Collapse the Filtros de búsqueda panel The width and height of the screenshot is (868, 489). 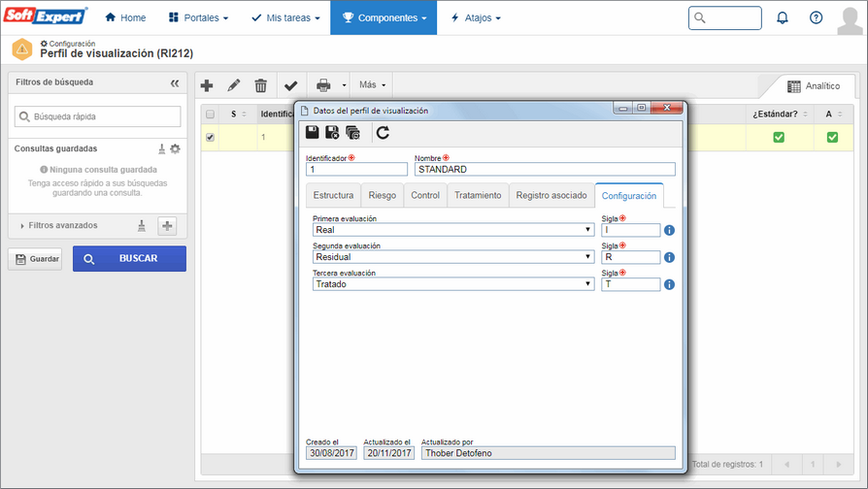point(175,83)
